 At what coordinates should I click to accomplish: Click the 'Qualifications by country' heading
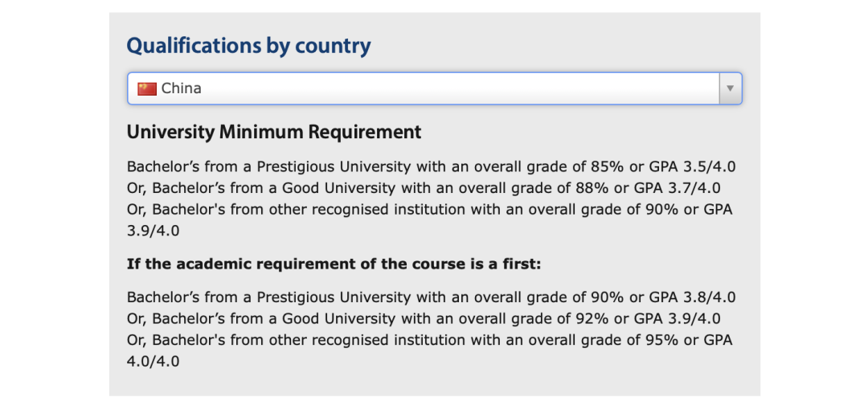coord(248,46)
